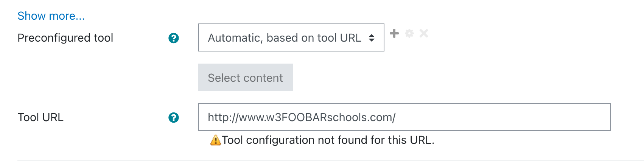644x162 pixels.
Task: Click the Tool URL label
Action: pyautogui.click(x=40, y=117)
